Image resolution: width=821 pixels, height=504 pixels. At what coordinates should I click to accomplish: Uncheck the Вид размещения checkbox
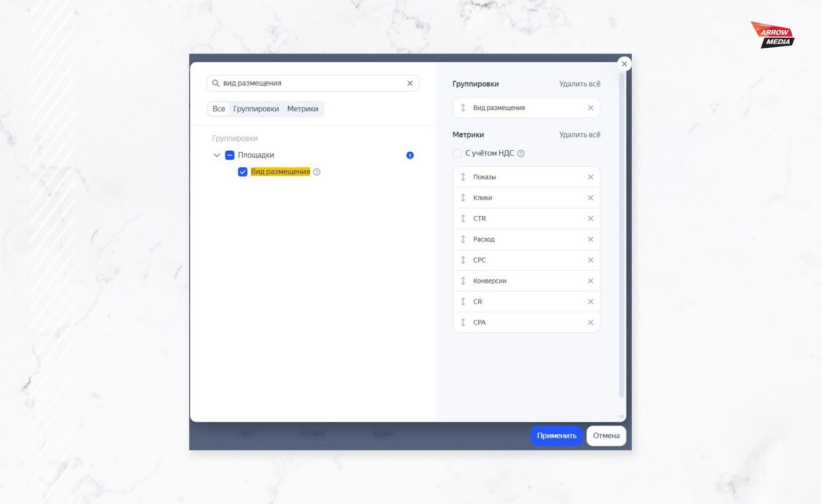click(243, 172)
